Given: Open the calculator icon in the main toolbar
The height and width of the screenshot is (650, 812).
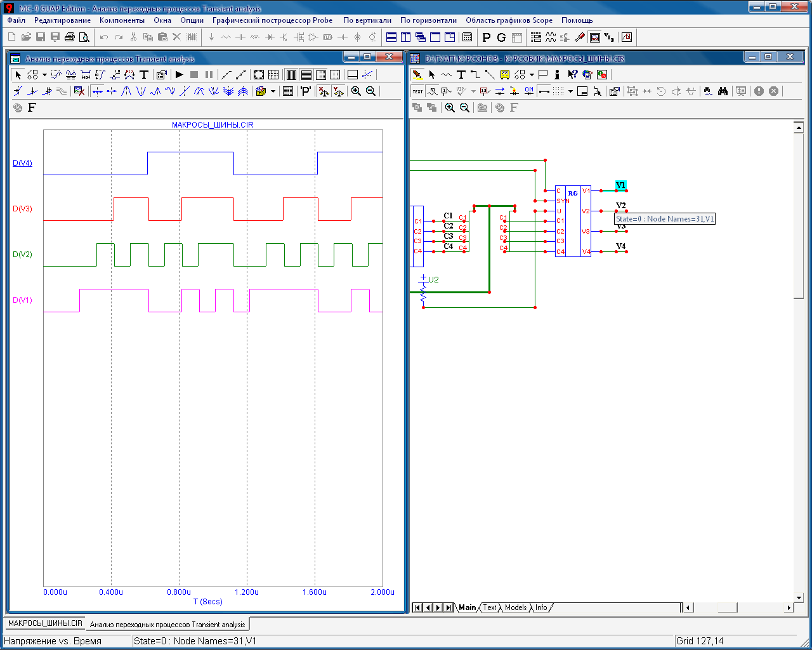Looking at the screenshot, I should pos(467,37).
